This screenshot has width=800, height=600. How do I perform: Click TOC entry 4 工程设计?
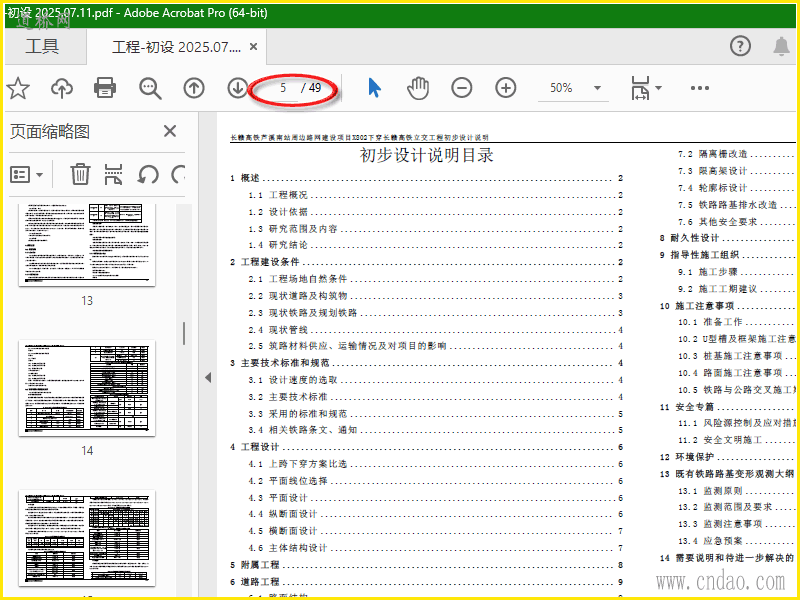coord(427,447)
